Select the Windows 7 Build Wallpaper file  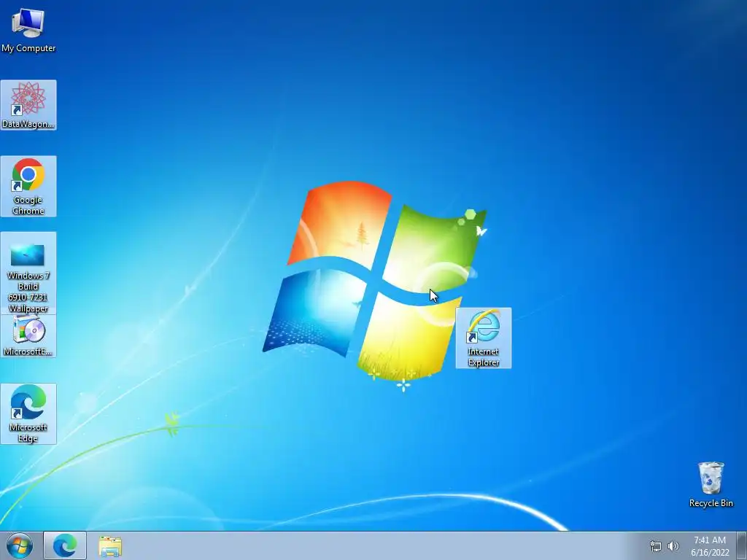click(x=28, y=273)
